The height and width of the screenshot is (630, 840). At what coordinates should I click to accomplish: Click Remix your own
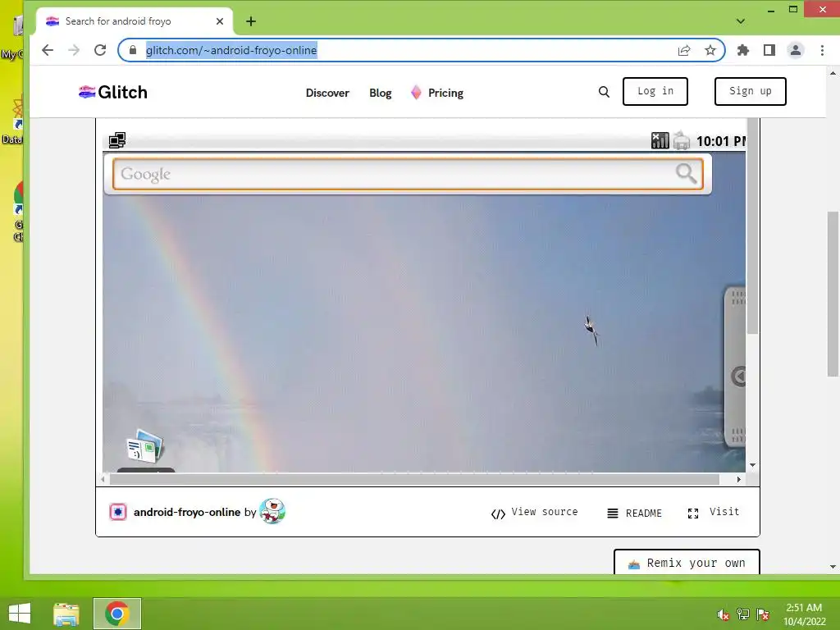pos(687,563)
